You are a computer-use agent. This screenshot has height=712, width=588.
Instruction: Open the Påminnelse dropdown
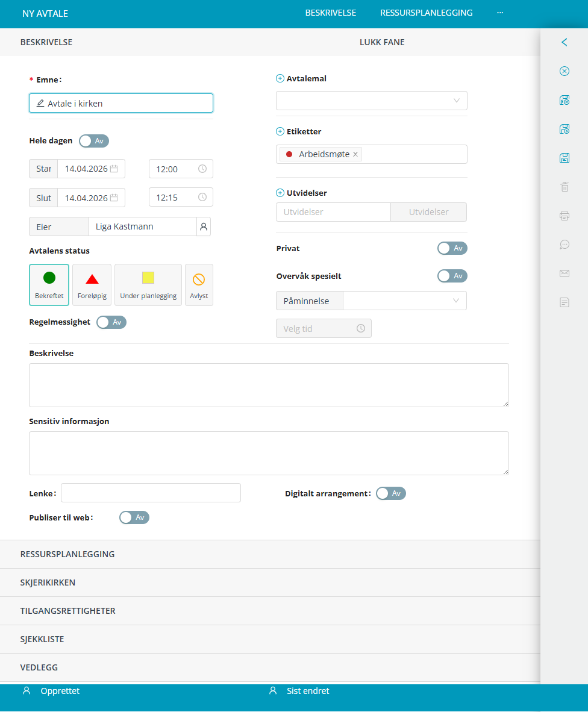click(404, 301)
